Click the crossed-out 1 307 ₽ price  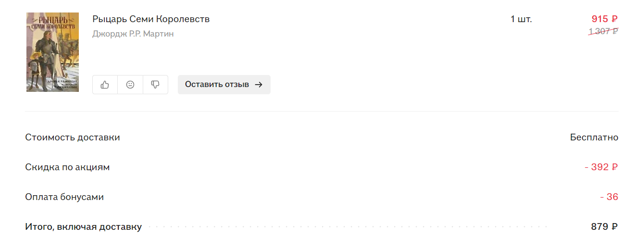pos(604,31)
